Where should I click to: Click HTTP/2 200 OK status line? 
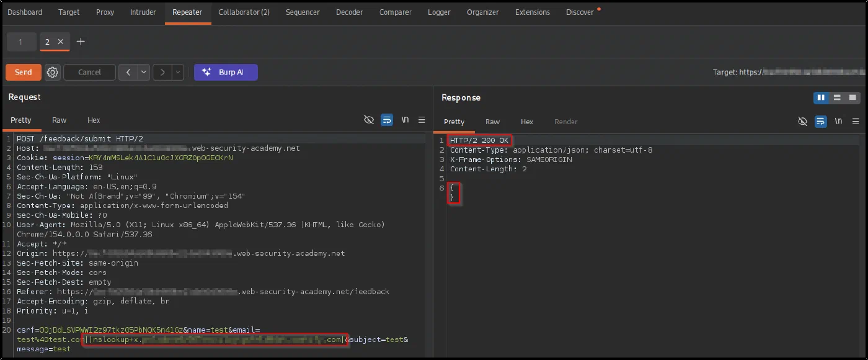tap(479, 140)
